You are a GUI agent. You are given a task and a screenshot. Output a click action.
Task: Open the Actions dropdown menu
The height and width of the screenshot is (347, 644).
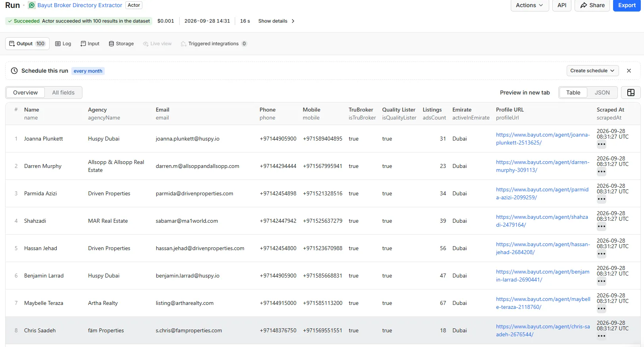tap(530, 5)
